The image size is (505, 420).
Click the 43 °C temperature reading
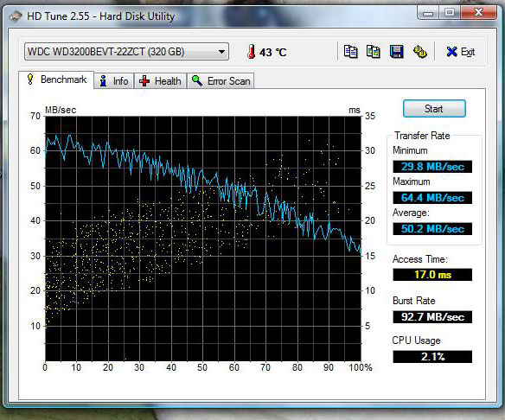click(272, 52)
